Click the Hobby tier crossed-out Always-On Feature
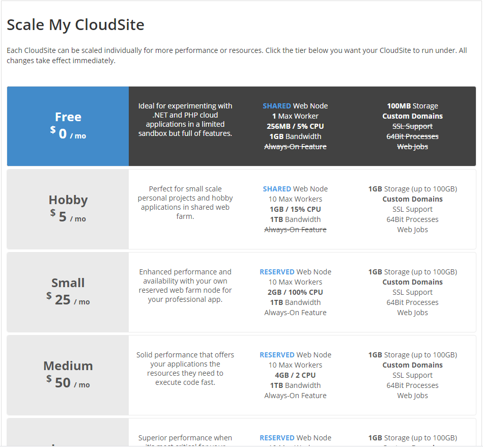 295,230
